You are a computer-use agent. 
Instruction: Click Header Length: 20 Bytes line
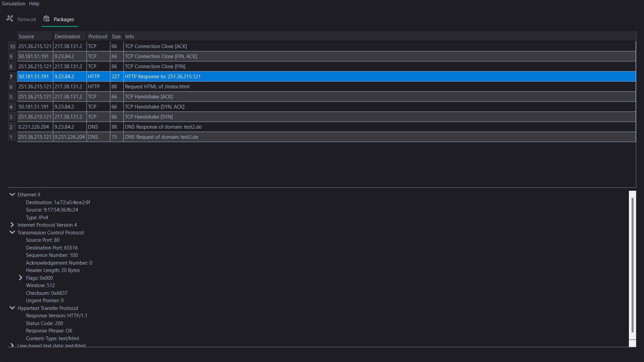tap(53, 270)
